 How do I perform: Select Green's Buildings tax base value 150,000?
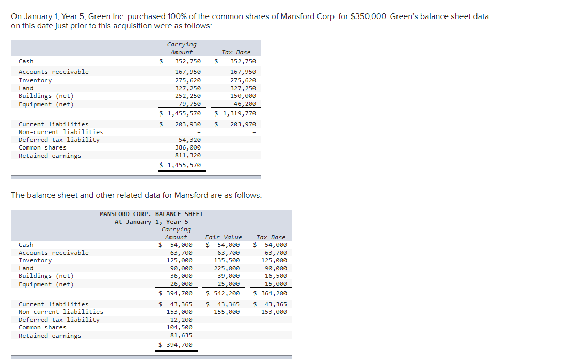[243, 96]
